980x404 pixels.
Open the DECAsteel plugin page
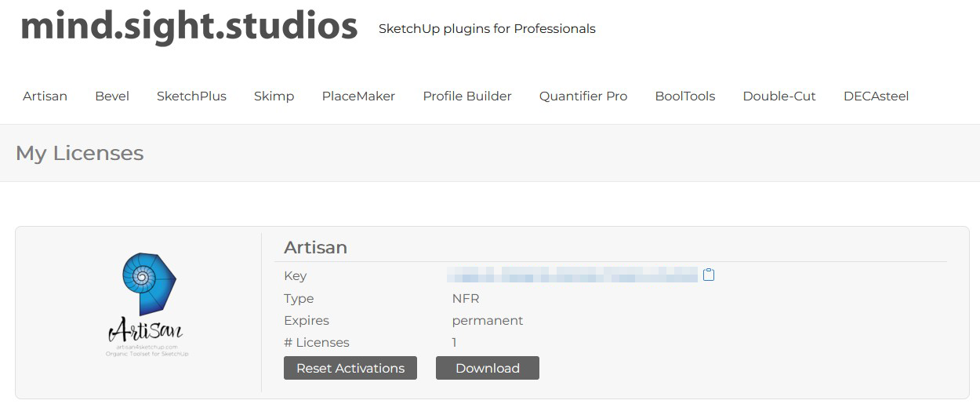coord(876,96)
